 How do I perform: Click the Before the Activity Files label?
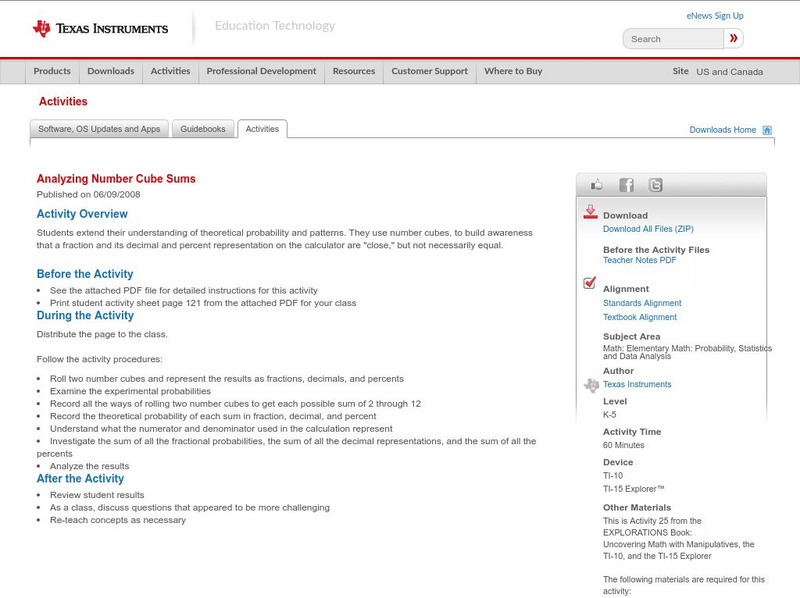tap(656, 250)
